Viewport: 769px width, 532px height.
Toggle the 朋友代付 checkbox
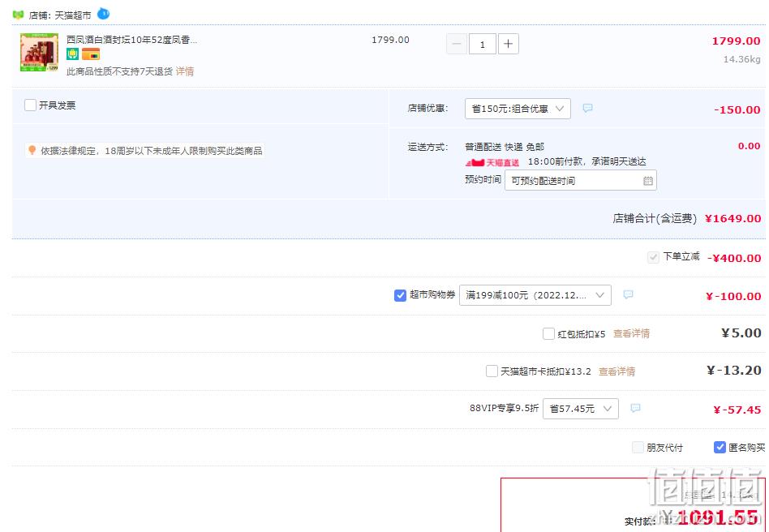pos(638,447)
